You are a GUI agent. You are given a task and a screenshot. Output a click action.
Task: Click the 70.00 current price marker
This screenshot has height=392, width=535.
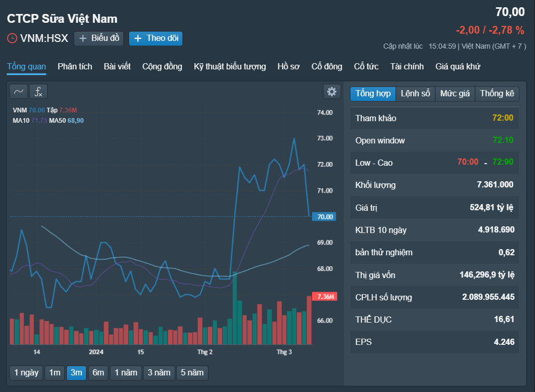[324, 217]
